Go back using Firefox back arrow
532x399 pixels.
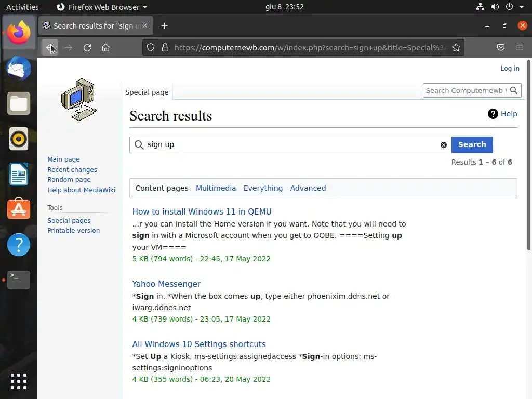(x=50, y=47)
